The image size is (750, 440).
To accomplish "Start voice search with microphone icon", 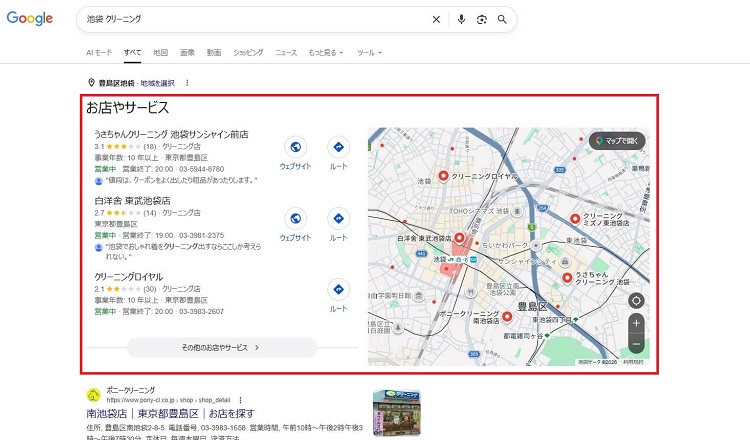I will click(461, 19).
